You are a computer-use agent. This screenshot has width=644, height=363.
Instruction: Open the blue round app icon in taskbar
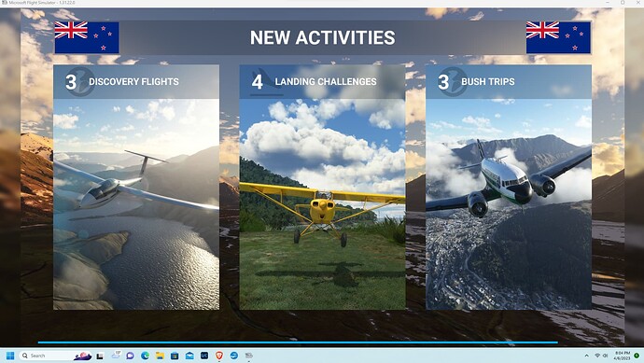(x=233, y=356)
